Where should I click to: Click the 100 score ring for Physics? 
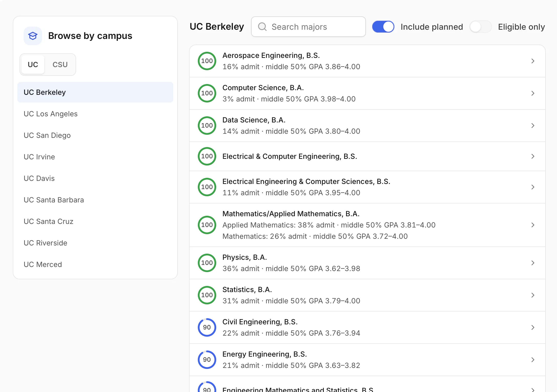pyautogui.click(x=207, y=263)
